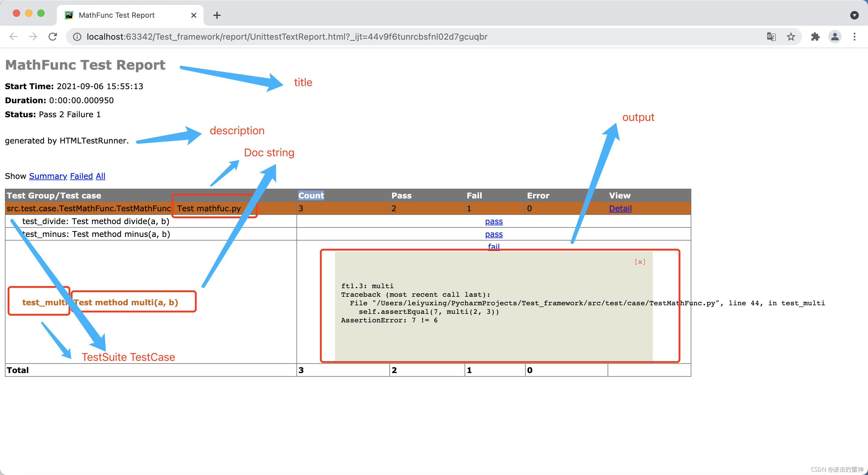868x475 pixels.
Task: View site information icon in address bar
Action: [77, 37]
